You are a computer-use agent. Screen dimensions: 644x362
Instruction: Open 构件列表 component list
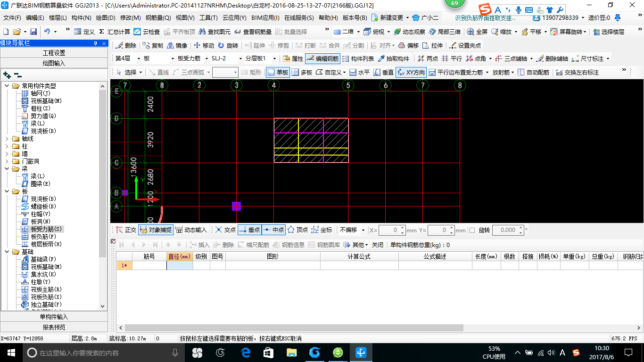tap(358, 59)
